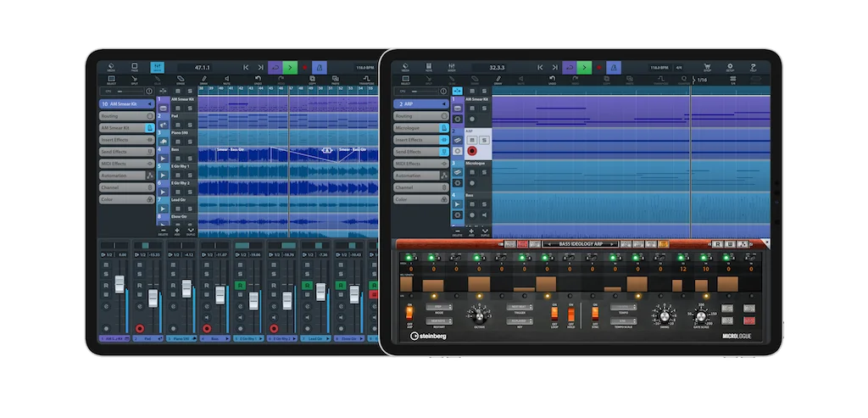868x418 pixels.
Task: Choose Split tool on left iPad
Action: [135, 81]
